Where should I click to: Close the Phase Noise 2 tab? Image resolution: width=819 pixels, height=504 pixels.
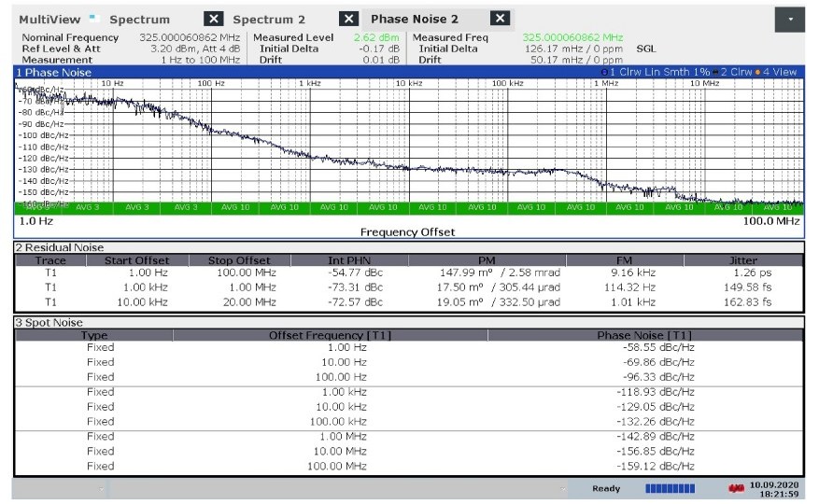[x=500, y=19]
